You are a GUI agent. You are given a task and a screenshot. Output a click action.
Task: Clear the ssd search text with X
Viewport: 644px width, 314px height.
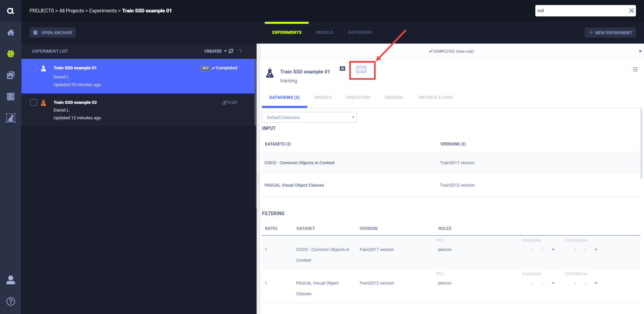(631, 11)
